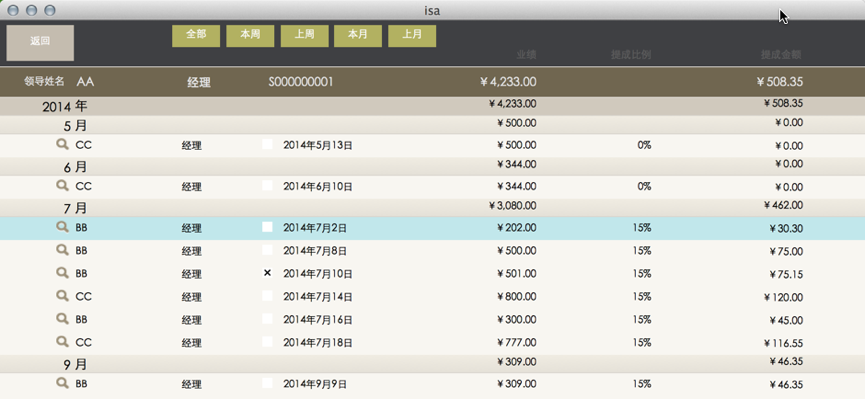Click date 2014年9月9日
The image size is (865, 399).
point(315,384)
